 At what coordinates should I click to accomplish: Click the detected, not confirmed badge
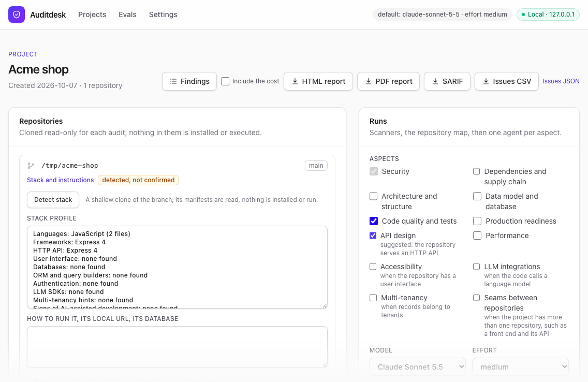[138, 180]
